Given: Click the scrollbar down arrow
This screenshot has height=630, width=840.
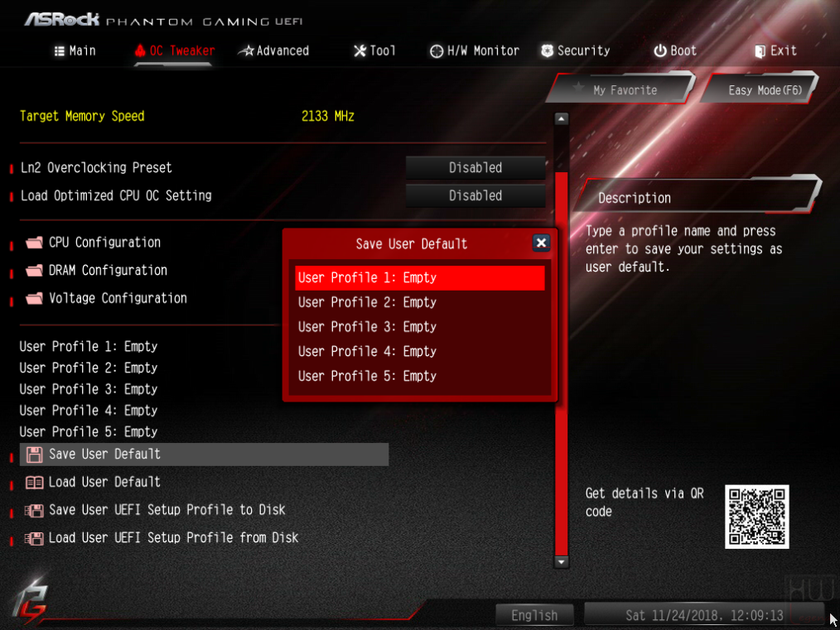Looking at the screenshot, I should (561, 562).
